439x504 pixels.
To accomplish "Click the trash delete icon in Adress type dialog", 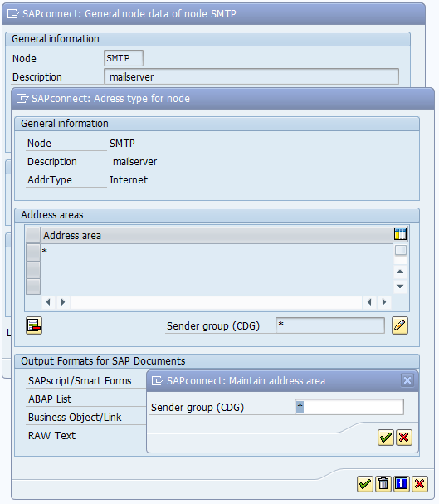I will coord(383,484).
